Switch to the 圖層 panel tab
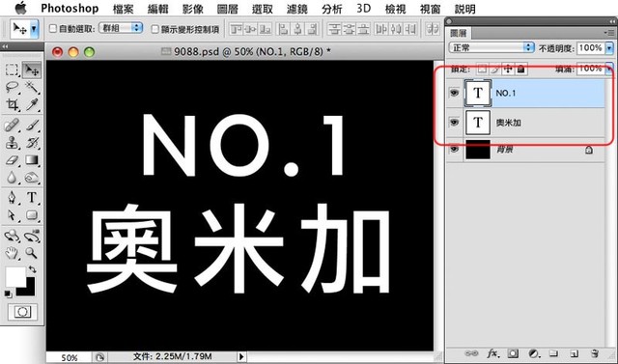The height and width of the screenshot is (364, 618). (460, 33)
